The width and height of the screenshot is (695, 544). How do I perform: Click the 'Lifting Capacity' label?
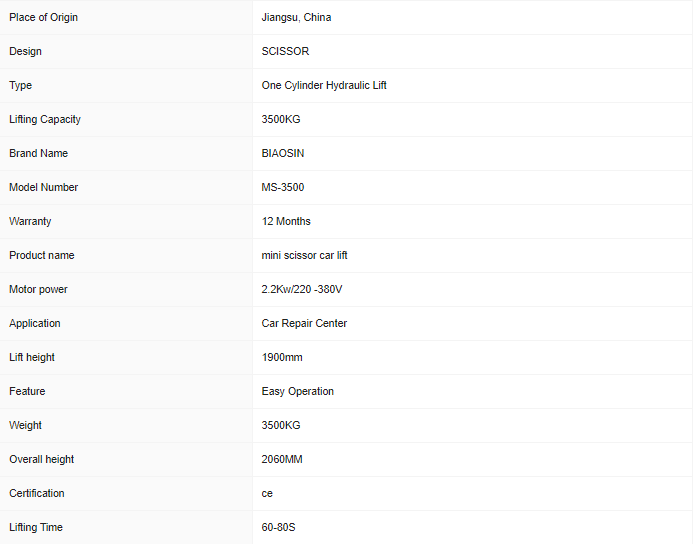point(45,120)
